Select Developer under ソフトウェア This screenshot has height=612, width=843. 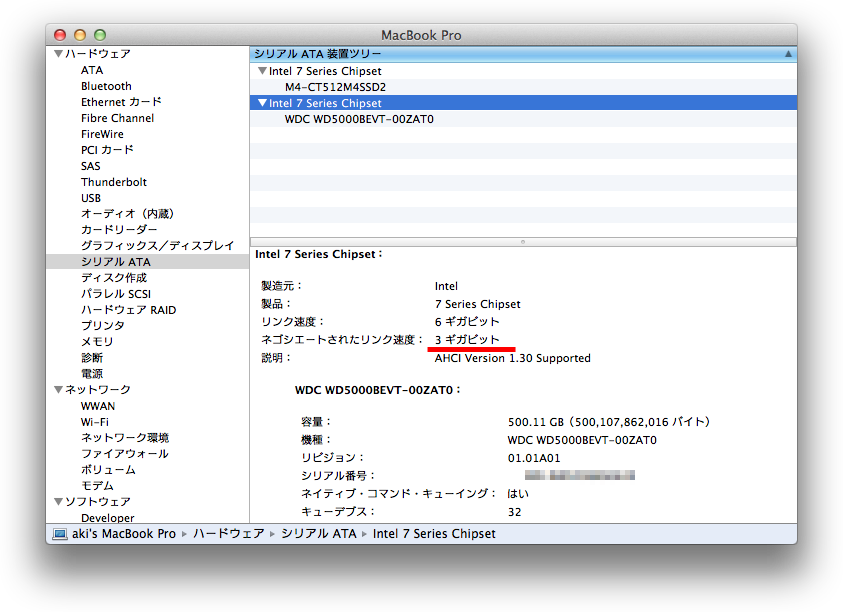108,517
